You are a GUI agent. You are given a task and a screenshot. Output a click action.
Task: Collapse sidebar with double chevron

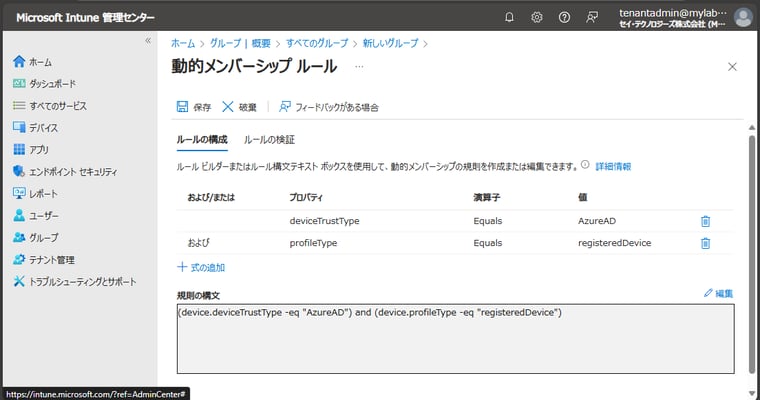(148, 41)
